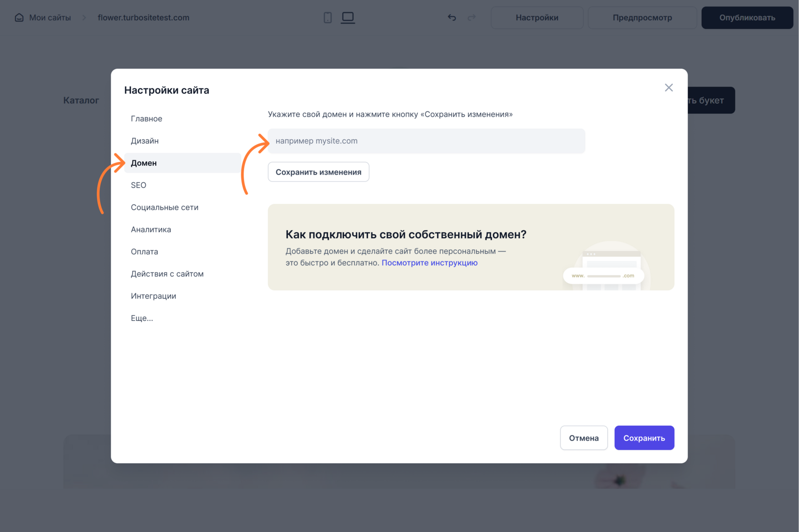Open the Главное settings section
This screenshot has height=532, width=799.
pyautogui.click(x=146, y=119)
